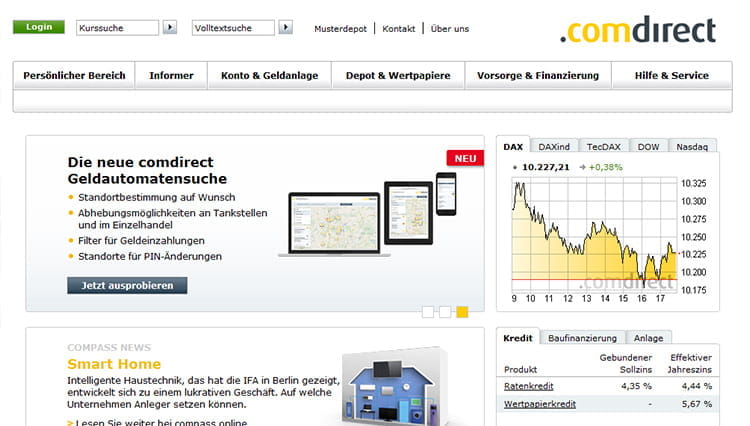The image size is (750, 426).
Task: Click the laptop map image in banner
Action: (x=334, y=224)
